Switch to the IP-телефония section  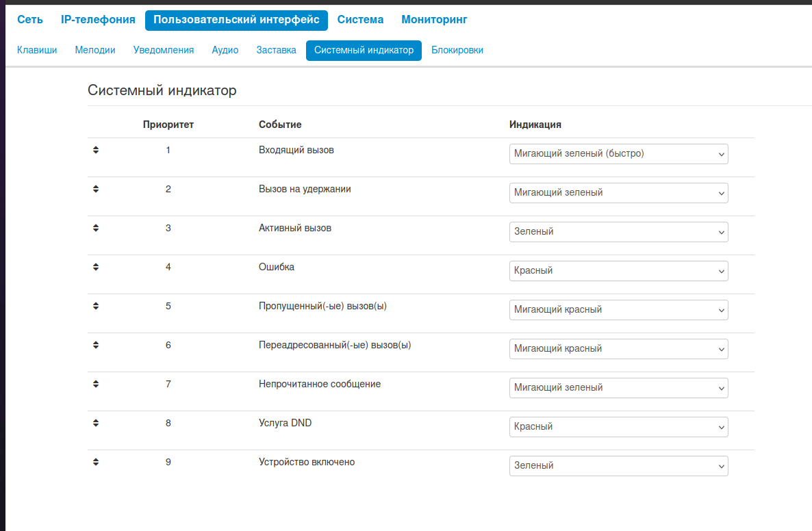(x=98, y=20)
